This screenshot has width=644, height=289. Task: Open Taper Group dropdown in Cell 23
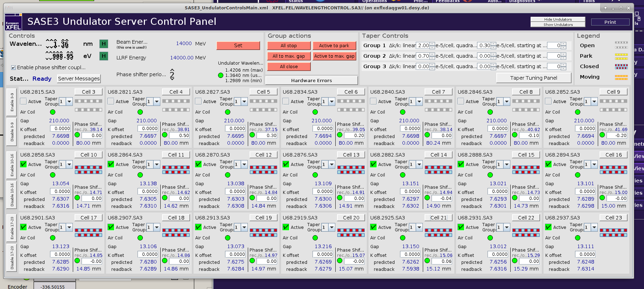pos(594,227)
